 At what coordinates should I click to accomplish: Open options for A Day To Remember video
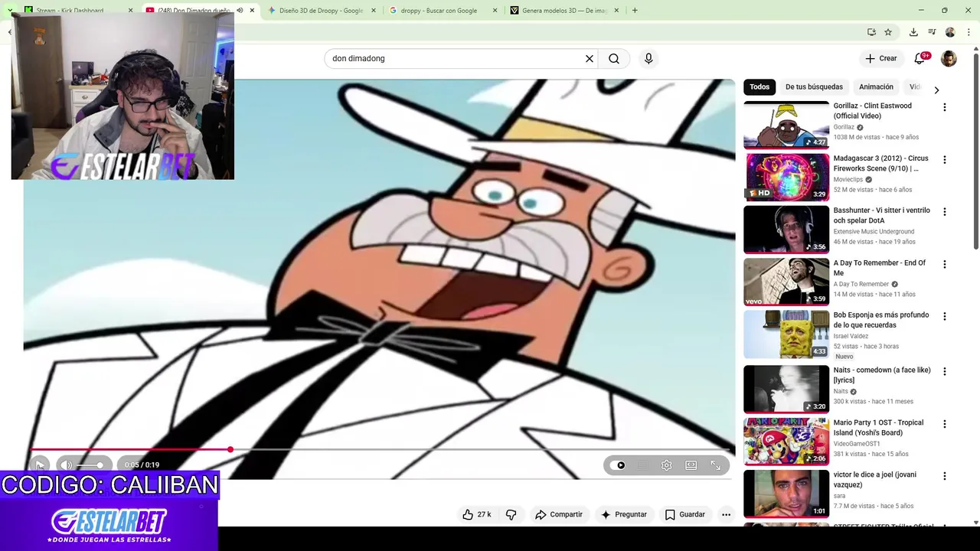coord(945,265)
